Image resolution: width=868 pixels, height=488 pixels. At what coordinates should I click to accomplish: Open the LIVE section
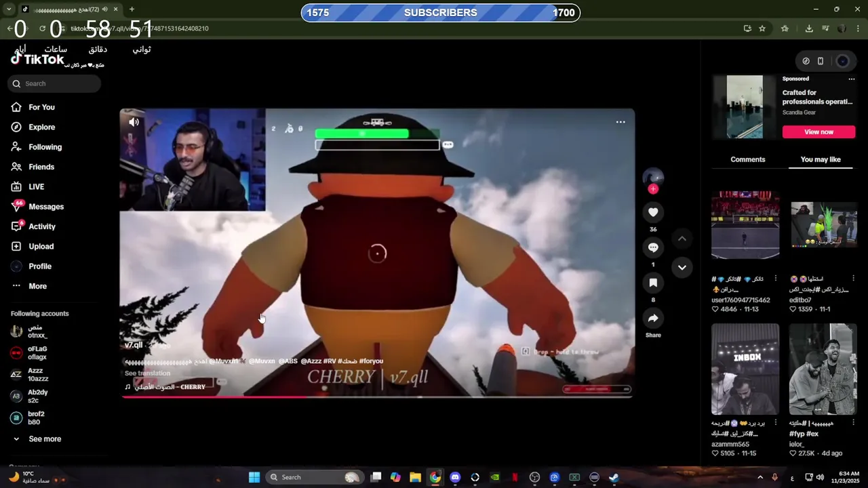pos(36,186)
